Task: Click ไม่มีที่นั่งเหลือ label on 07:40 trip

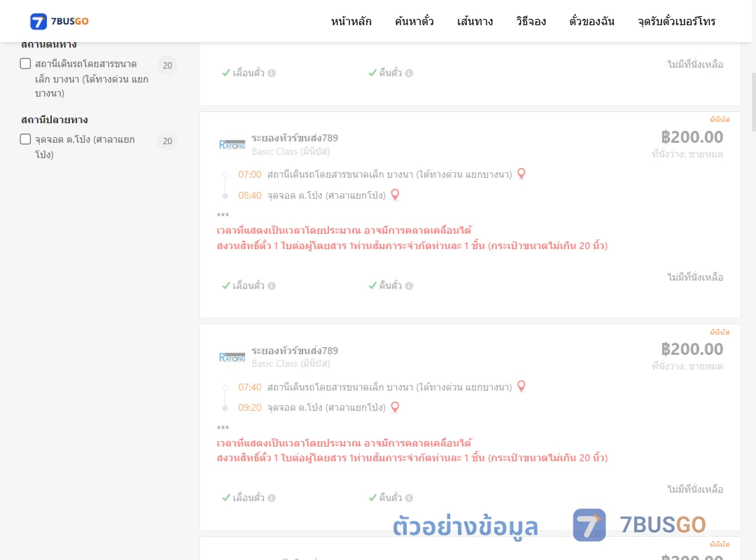Action: (695, 489)
